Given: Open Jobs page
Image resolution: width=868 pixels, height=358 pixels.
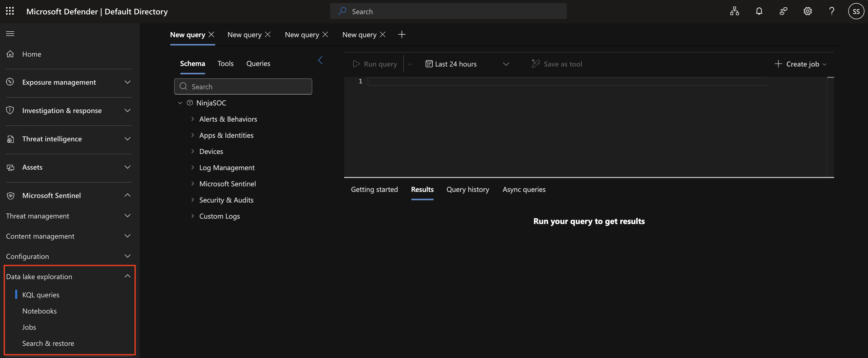Looking at the screenshot, I should click(29, 327).
